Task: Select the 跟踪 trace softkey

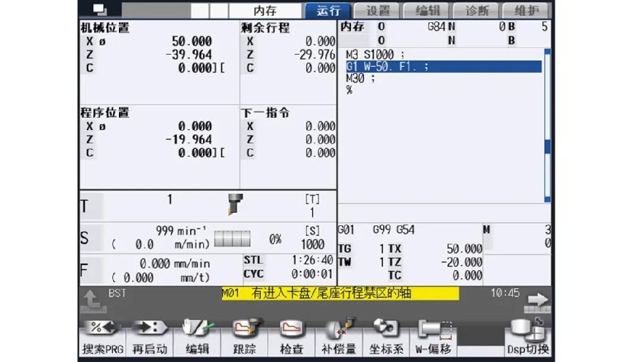Action: pos(244,340)
